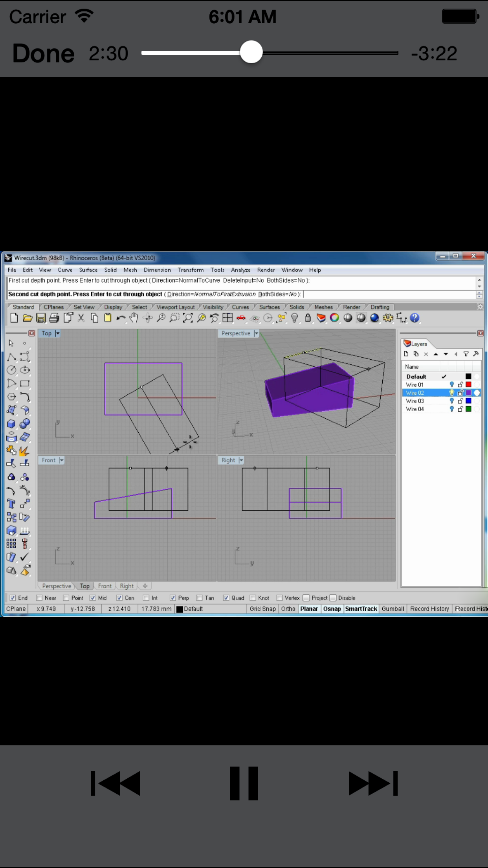Viewport: 488px width, 868px height.
Task: Open the Transform menu
Action: 191,270
